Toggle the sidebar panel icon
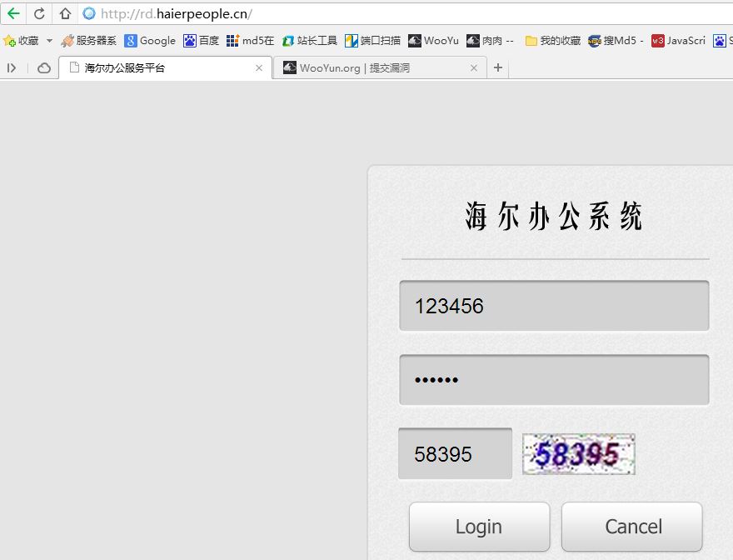 click(x=12, y=68)
